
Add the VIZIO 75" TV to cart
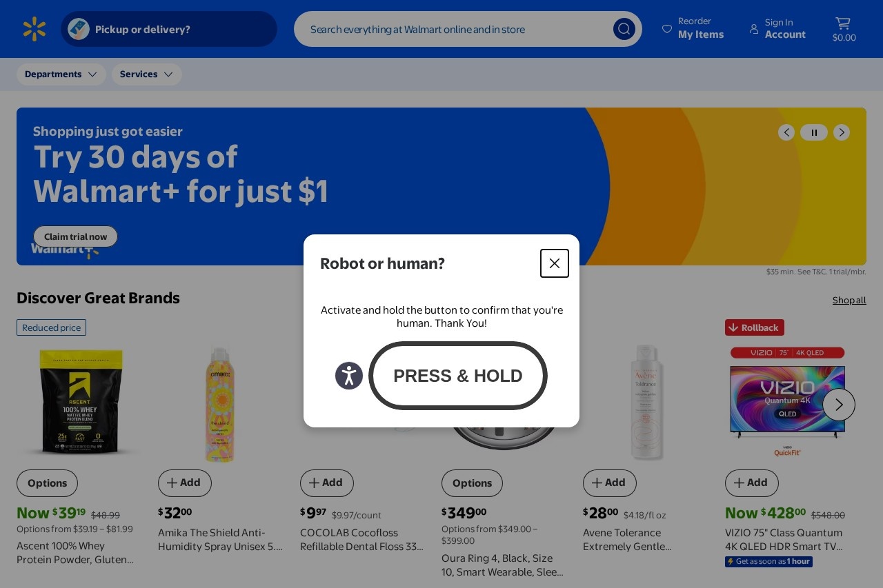[x=752, y=483]
